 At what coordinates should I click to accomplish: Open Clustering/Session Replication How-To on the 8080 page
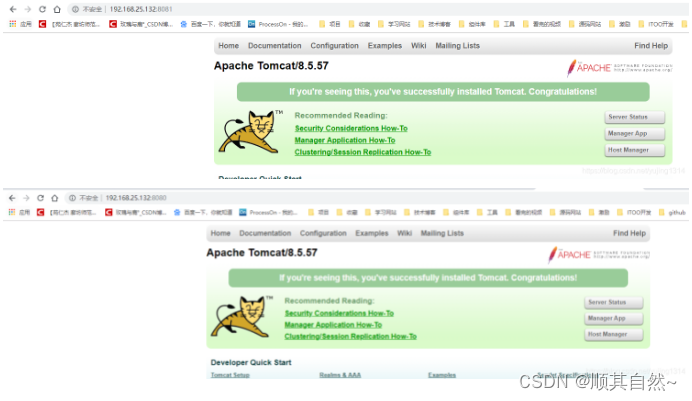[350, 336]
